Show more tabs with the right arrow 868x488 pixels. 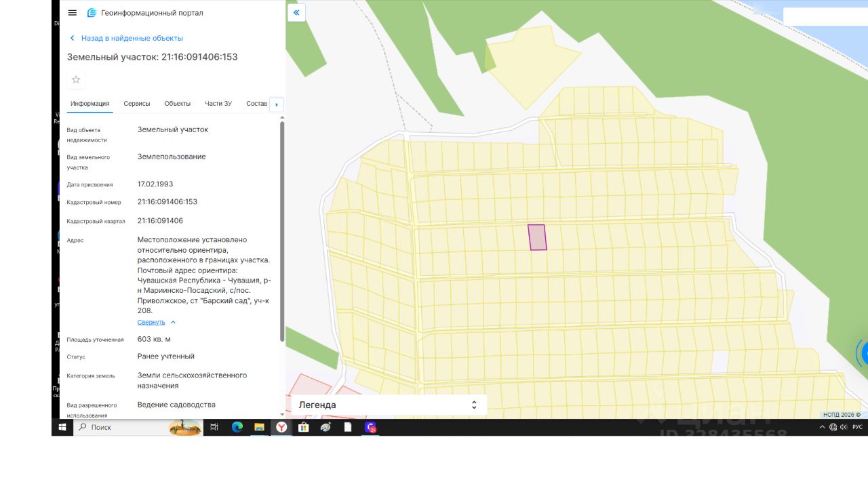tap(277, 104)
